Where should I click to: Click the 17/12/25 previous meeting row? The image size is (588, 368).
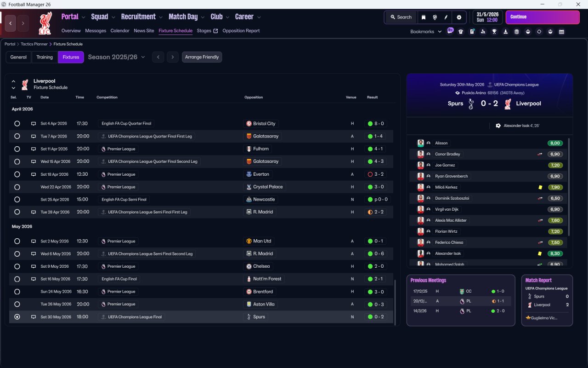tap(461, 291)
